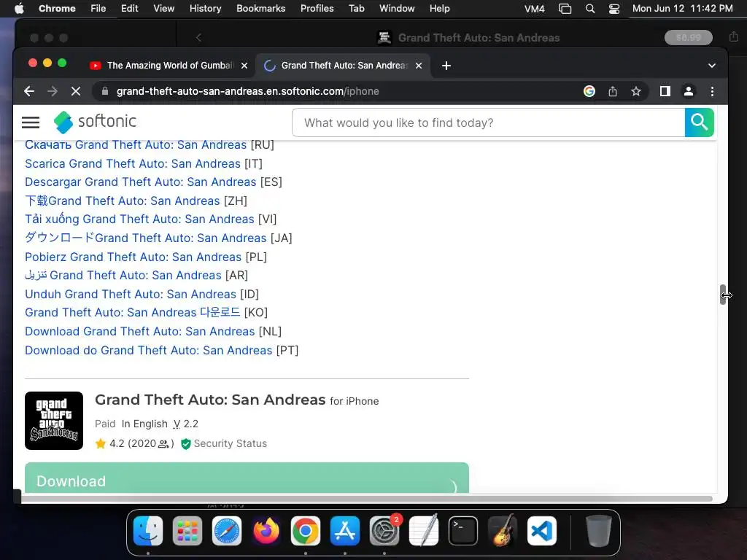
Task: Open the Chrome profile icon
Action: [x=689, y=91]
